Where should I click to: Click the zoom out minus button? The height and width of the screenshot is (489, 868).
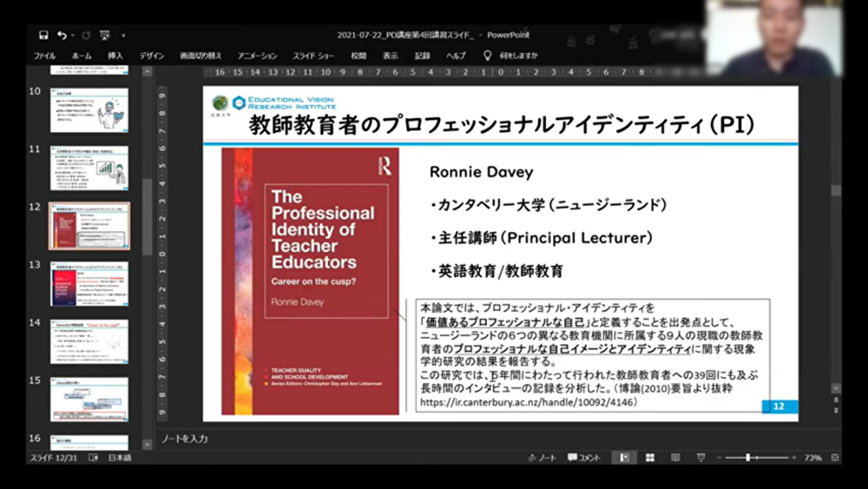(x=720, y=458)
